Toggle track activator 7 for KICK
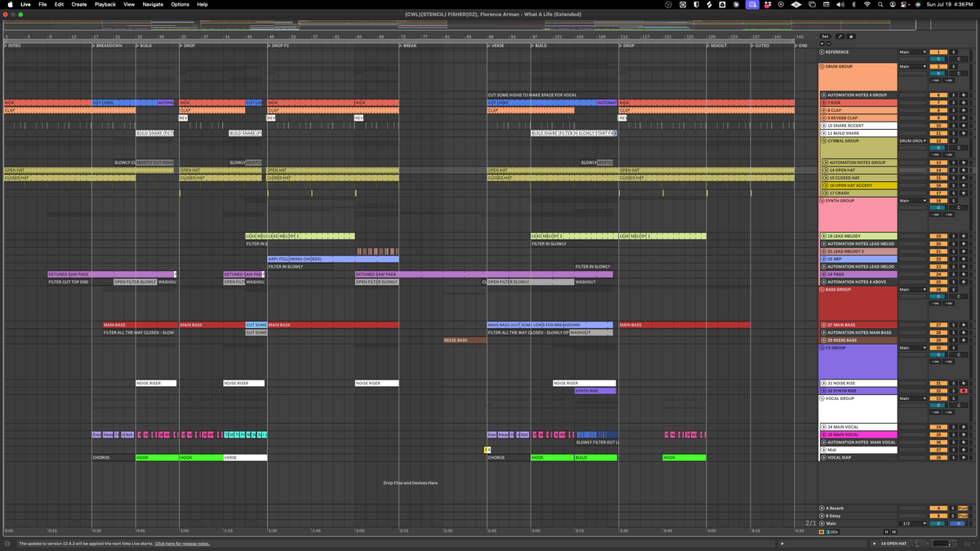980x551 pixels. pos(938,103)
